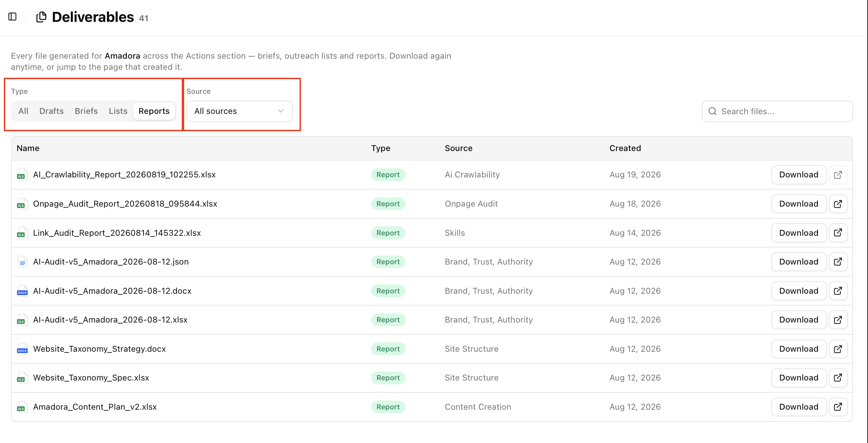Click Report badge in Website_Taxonomy_Spec row
The width and height of the screenshot is (868, 443).
point(388,378)
